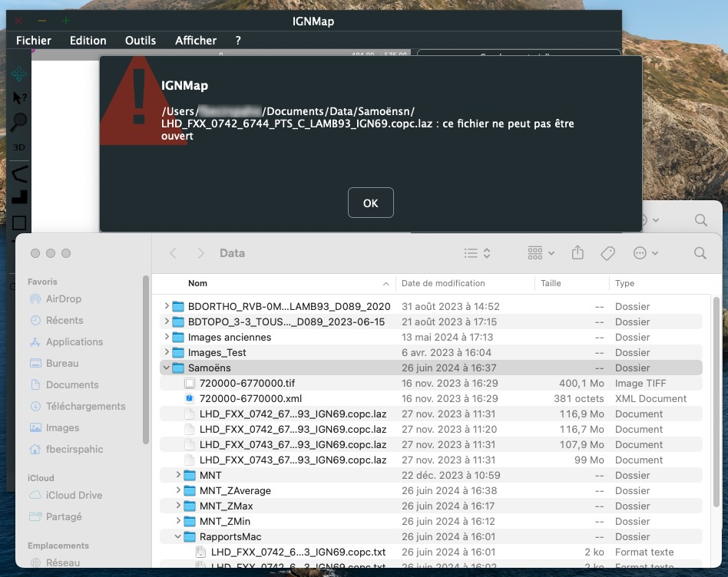Open Téléchargements in the Finder sidebar
728x577 pixels.
click(85, 407)
